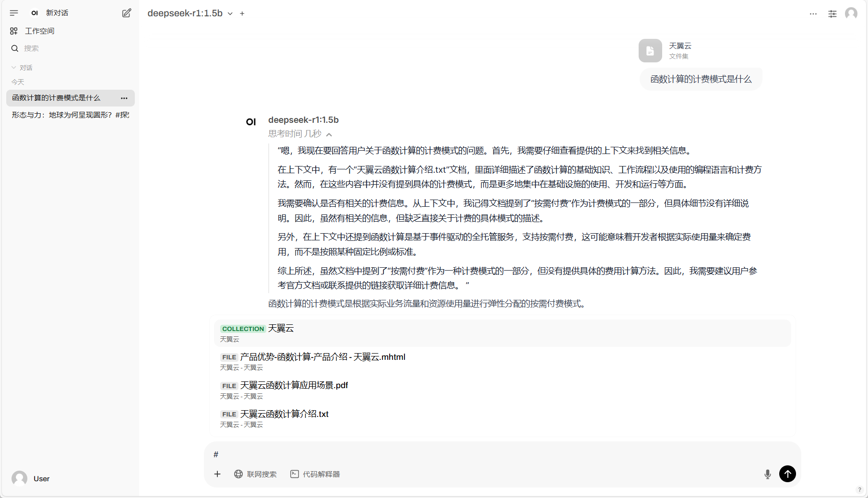The width and height of the screenshot is (868, 498).
Task: Open chat controls sliders icon
Action: coord(832,14)
